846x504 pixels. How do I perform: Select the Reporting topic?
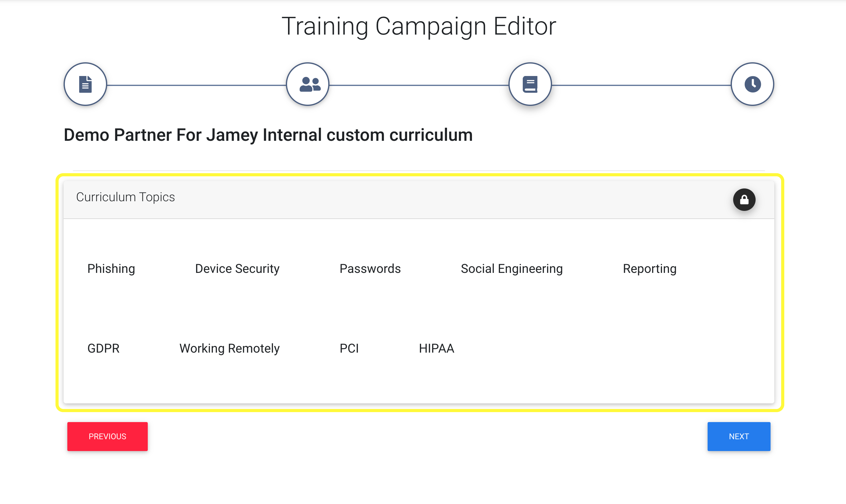pos(650,269)
